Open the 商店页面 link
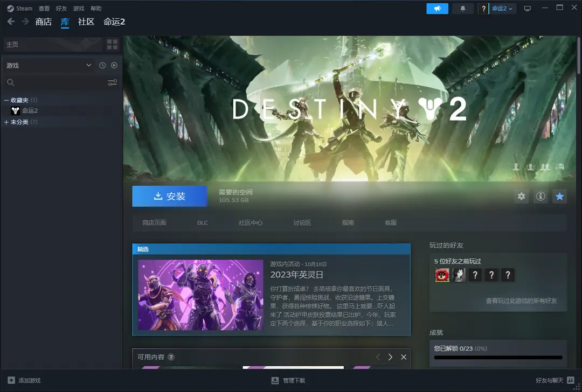 pos(154,222)
